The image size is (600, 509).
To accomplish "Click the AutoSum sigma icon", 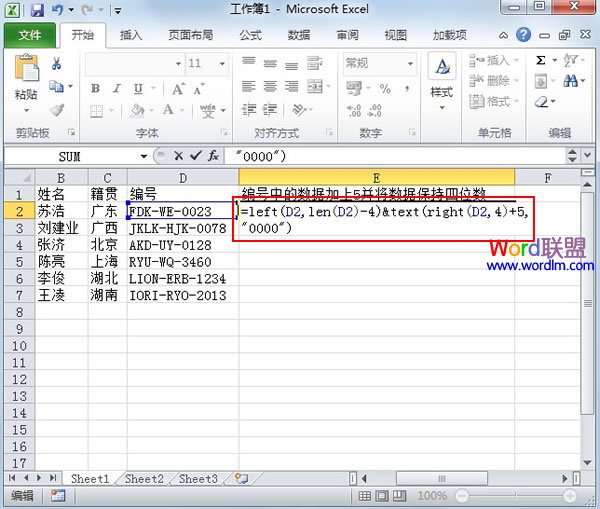I will [x=541, y=60].
